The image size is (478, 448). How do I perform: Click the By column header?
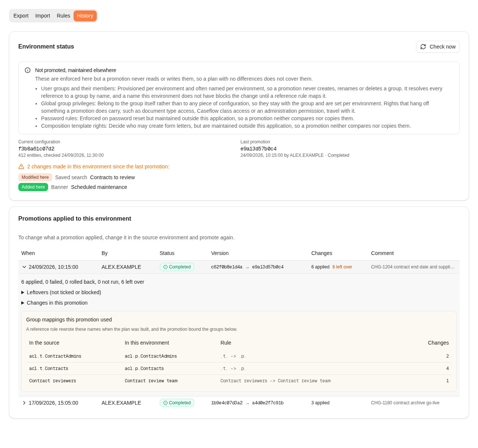point(105,253)
